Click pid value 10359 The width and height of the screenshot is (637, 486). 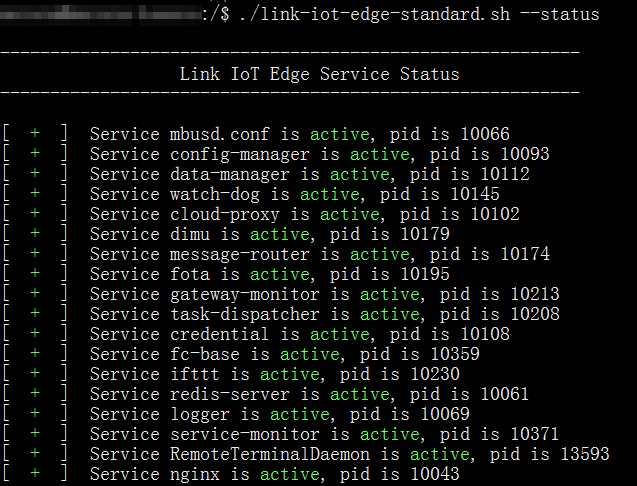point(455,354)
